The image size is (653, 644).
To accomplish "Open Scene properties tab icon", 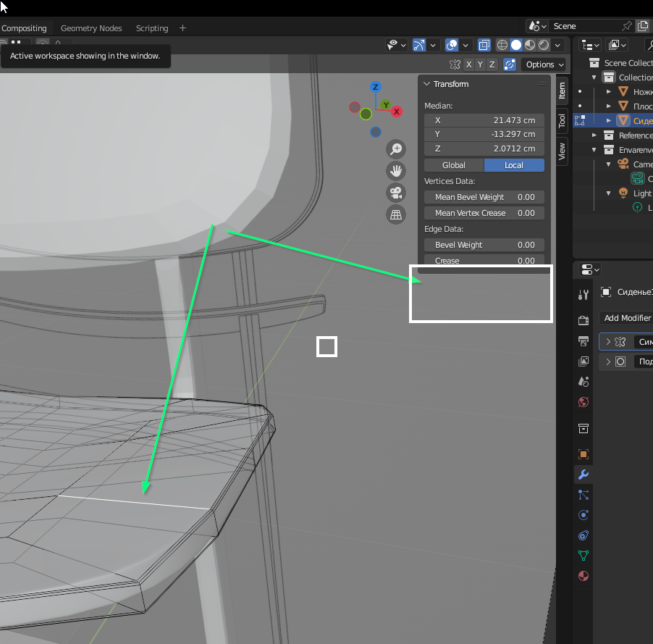I will pos(584,382).
